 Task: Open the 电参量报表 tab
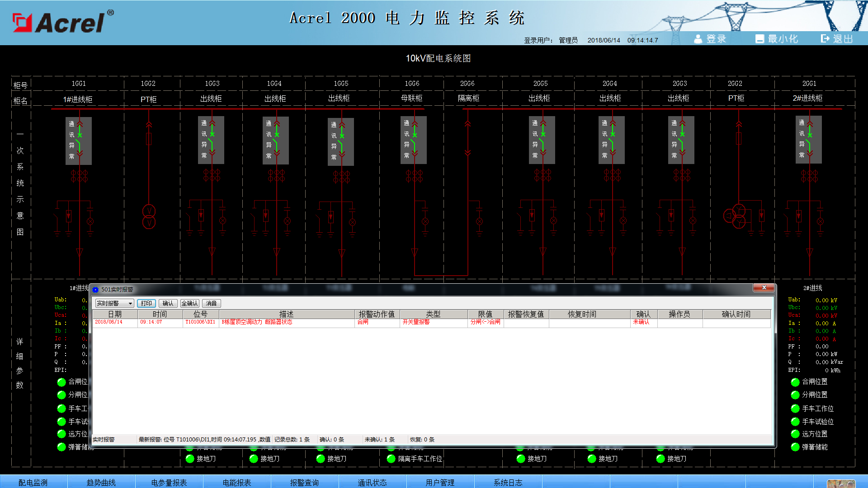(x=169, y=482)
